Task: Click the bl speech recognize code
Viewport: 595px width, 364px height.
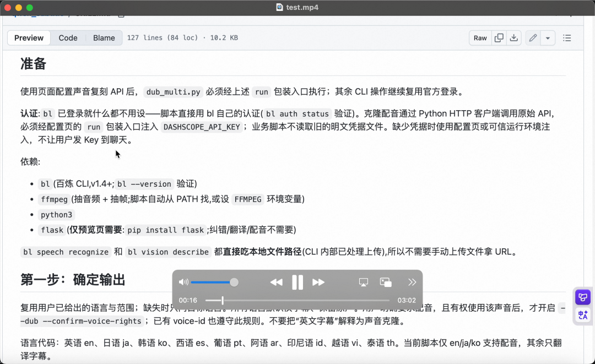Action: [66, 252]
